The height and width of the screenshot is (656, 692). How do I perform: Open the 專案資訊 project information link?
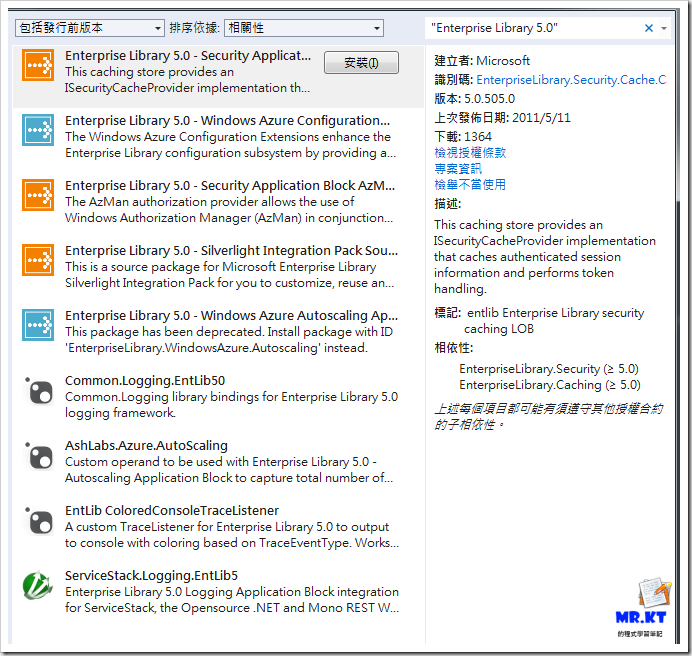click(458, 169)
